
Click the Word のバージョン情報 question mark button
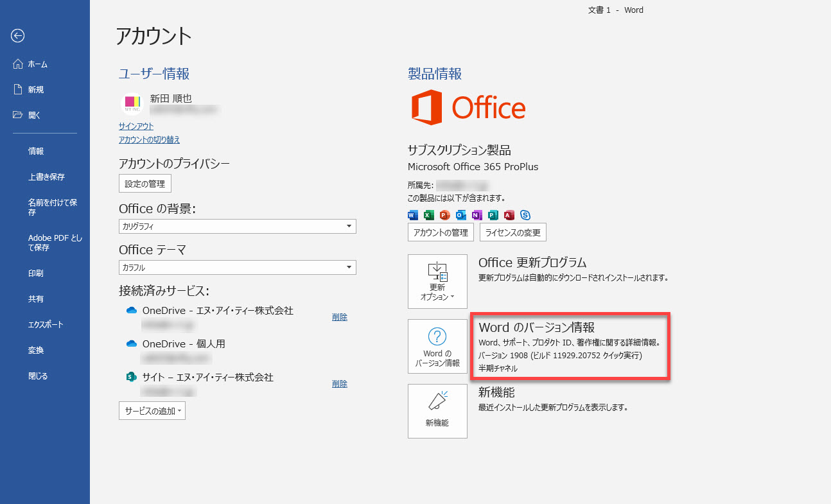437,346
